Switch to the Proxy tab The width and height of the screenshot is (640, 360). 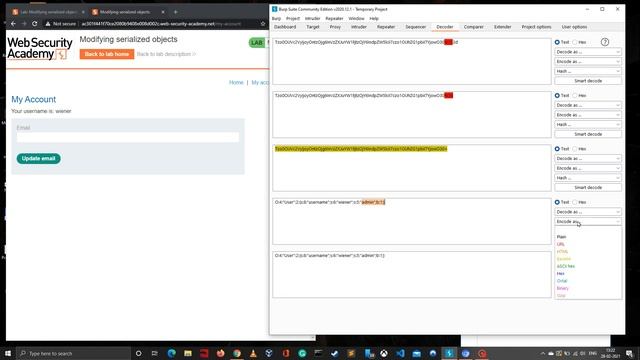[x=335, y=27]
